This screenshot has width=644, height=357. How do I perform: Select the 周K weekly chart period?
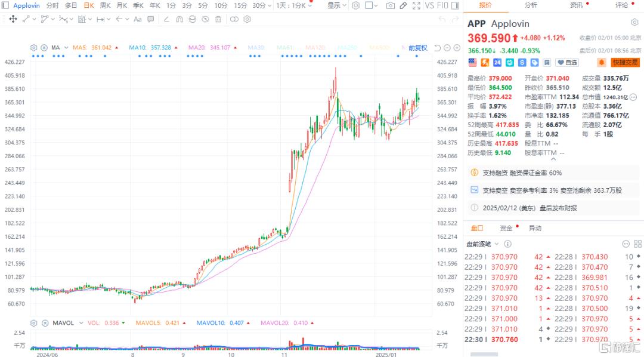coord(106,5)
